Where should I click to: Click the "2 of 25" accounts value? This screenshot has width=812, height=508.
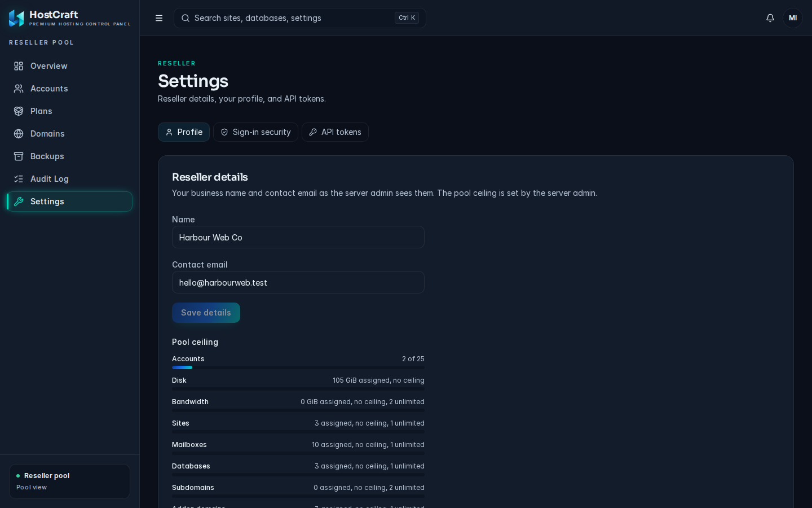click(x=413, y=359)
